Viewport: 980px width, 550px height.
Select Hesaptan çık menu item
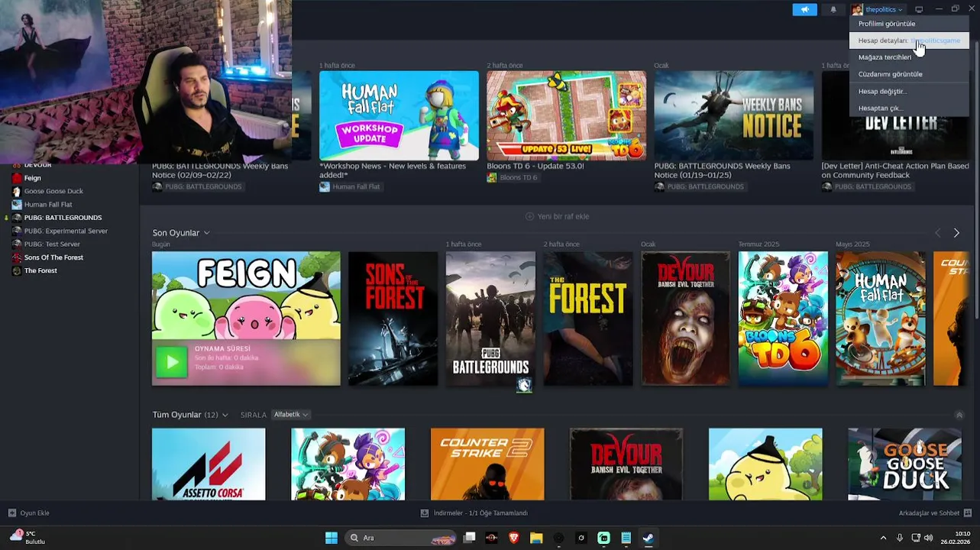click(x=909, y=108)
